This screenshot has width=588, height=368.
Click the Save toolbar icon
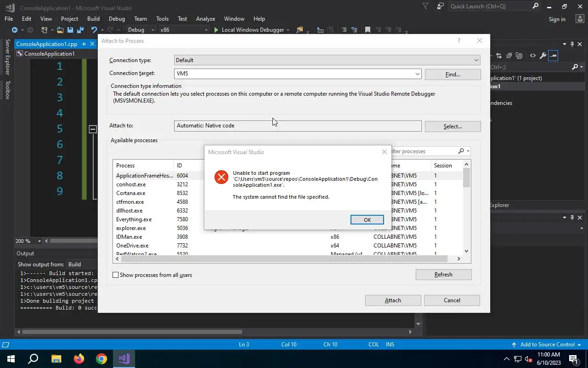(x=70, y=30)
